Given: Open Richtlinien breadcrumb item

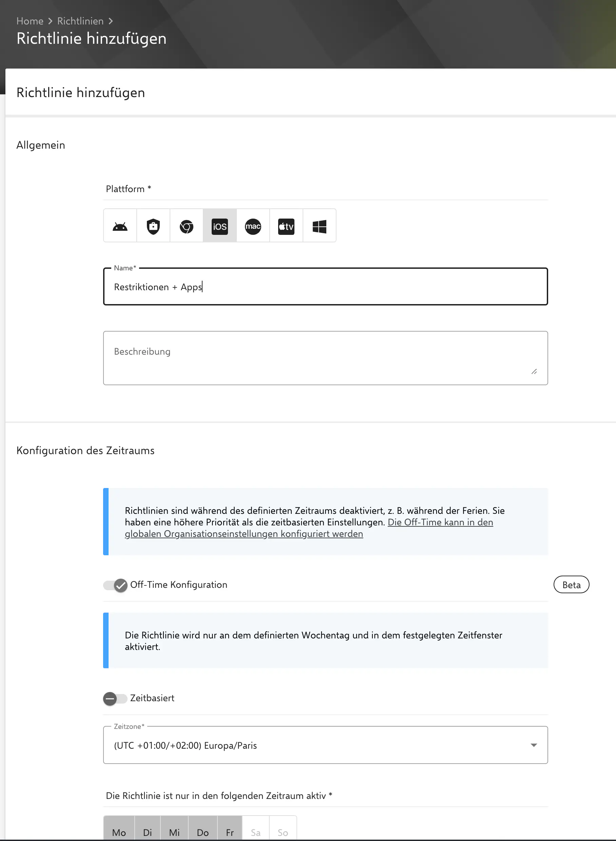Looking at the screenshot, I should click(x=80, y=21).
